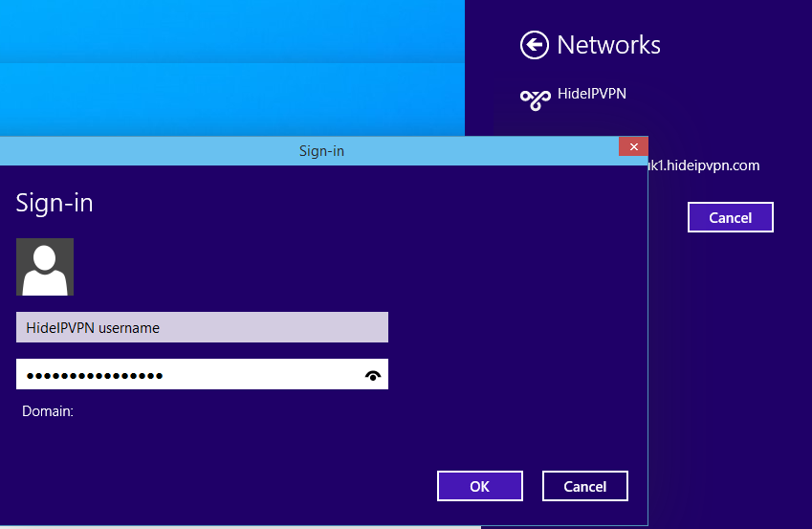Focus the HideIPVPN username field
This screenshot has width=812, height=529.
tap(202, 327)
